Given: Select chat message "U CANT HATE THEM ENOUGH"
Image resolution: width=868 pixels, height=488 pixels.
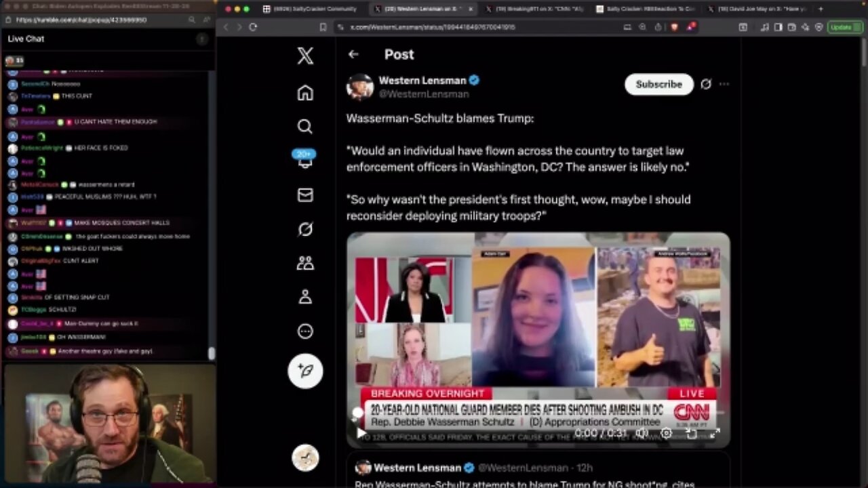Looking at the screenshot, I should click(x=115, y=121).
